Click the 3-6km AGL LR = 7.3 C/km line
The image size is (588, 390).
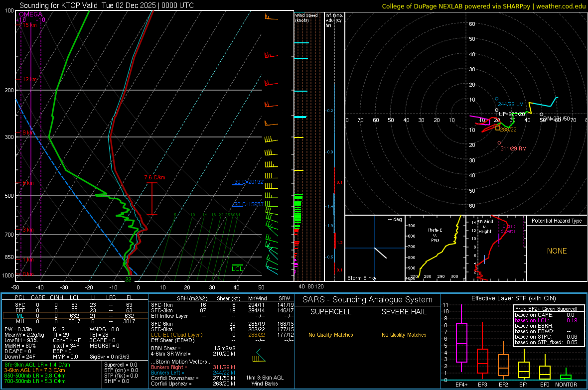click(35, 370)
